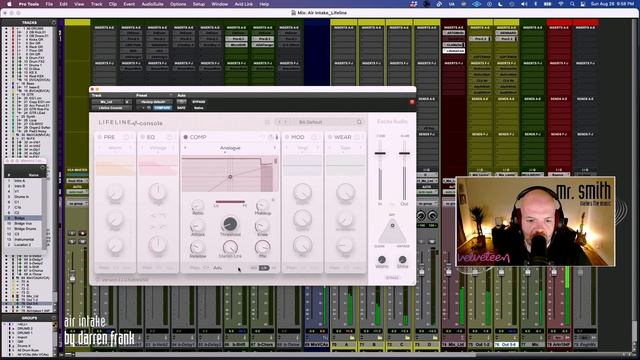Image resolution: width=640 pixels, height=360 pixels.
Task: Click the top knob in PRE module
Action: click(115, 193)
